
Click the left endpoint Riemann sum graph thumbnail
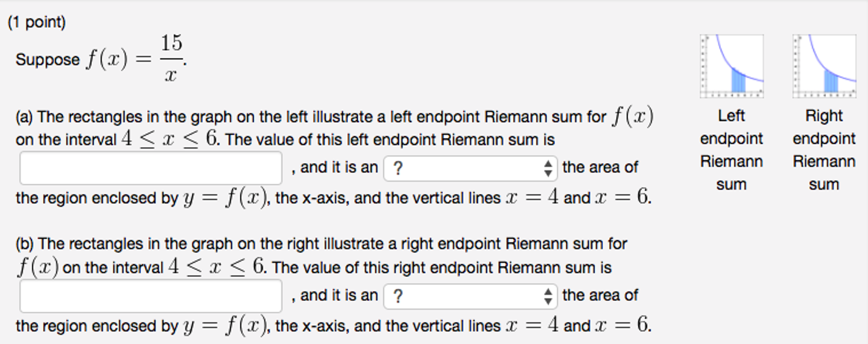click(x=732, y=66)
